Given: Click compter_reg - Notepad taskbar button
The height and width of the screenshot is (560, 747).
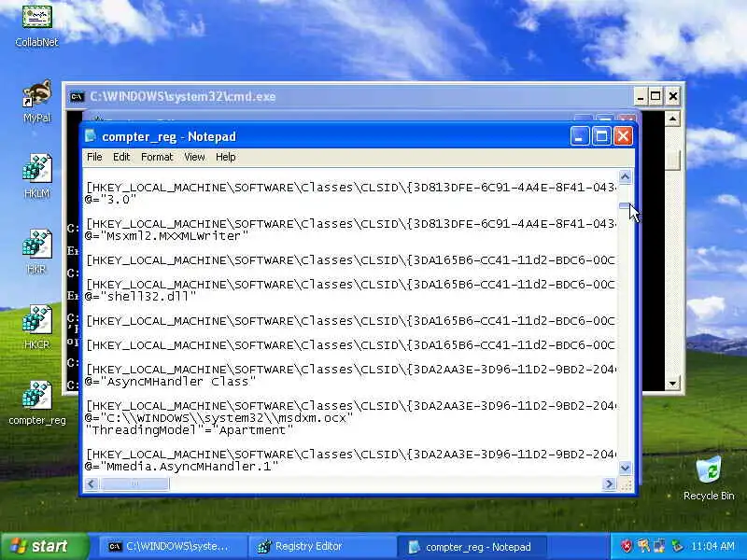Looking at the screenshot, I should point(472,547).
